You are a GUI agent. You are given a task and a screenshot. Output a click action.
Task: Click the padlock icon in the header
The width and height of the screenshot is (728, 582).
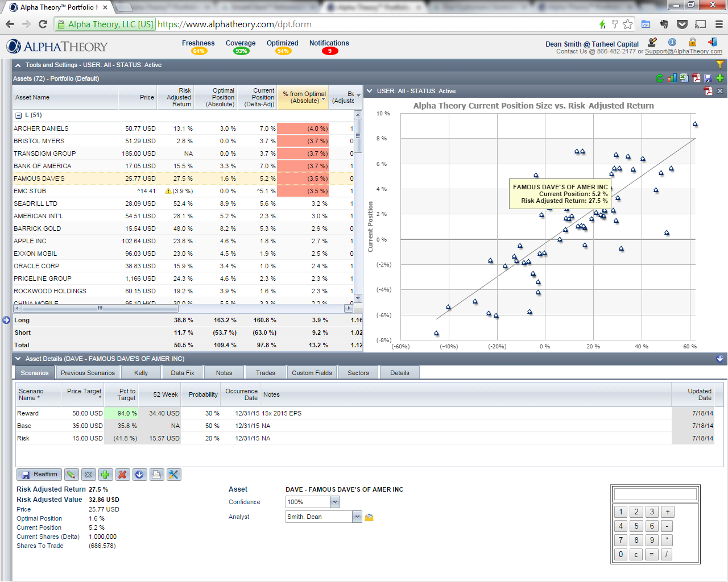click(692, 42)
